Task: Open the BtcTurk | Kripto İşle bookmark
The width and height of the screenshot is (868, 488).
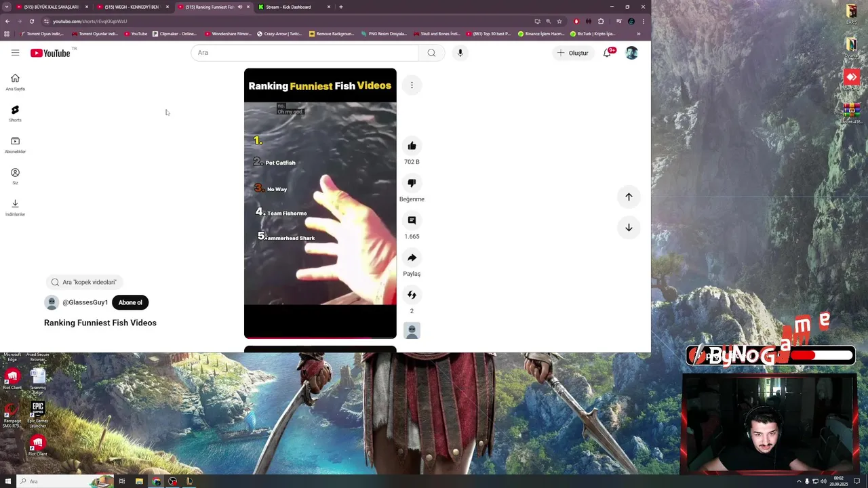Action: [593, 33]
